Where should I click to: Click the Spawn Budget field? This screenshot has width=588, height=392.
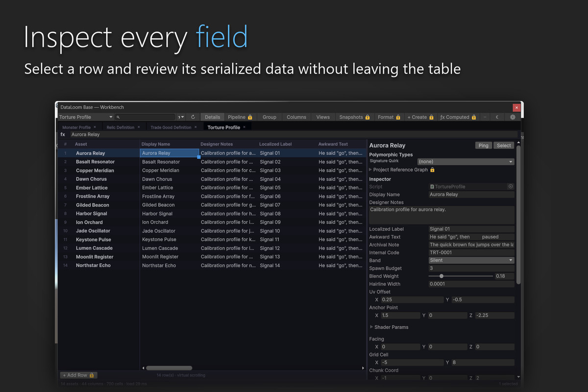pos(471,269)
